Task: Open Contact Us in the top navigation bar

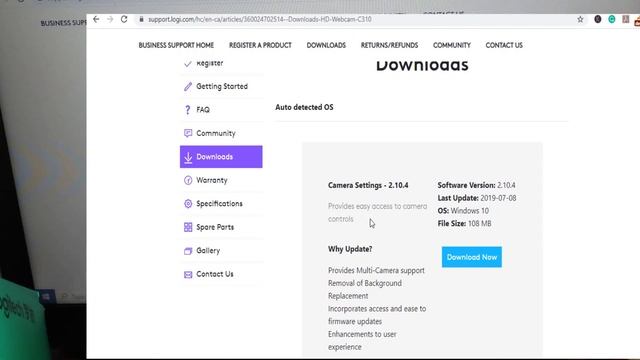Action: click(x=504, y=45)
